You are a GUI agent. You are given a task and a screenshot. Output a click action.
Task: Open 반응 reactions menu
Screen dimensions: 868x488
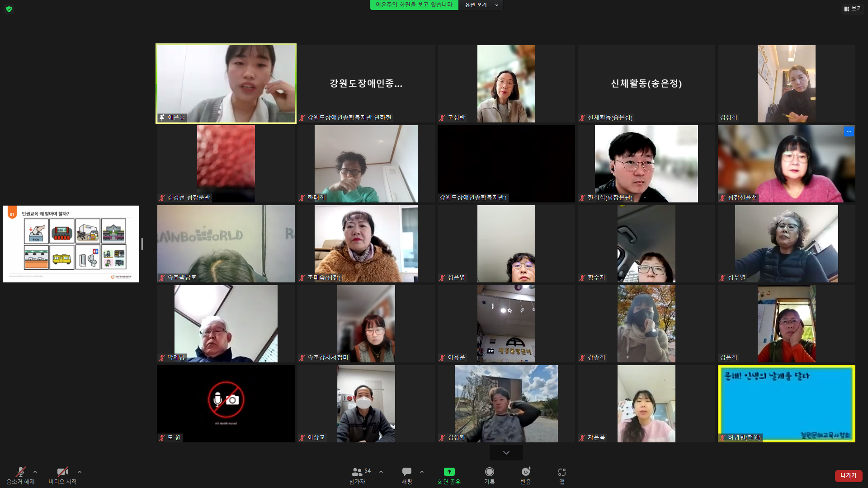point(526,475)
